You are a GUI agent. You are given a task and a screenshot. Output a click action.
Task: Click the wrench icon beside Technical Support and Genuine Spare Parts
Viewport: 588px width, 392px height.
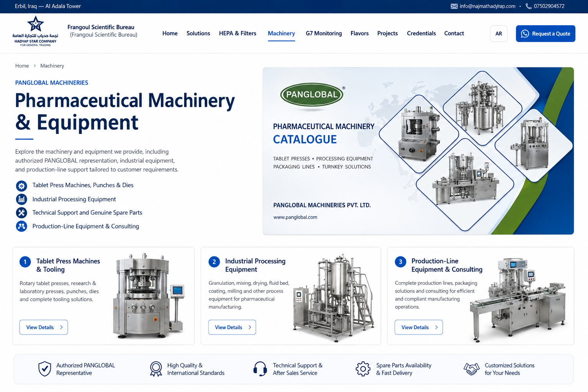21,213
